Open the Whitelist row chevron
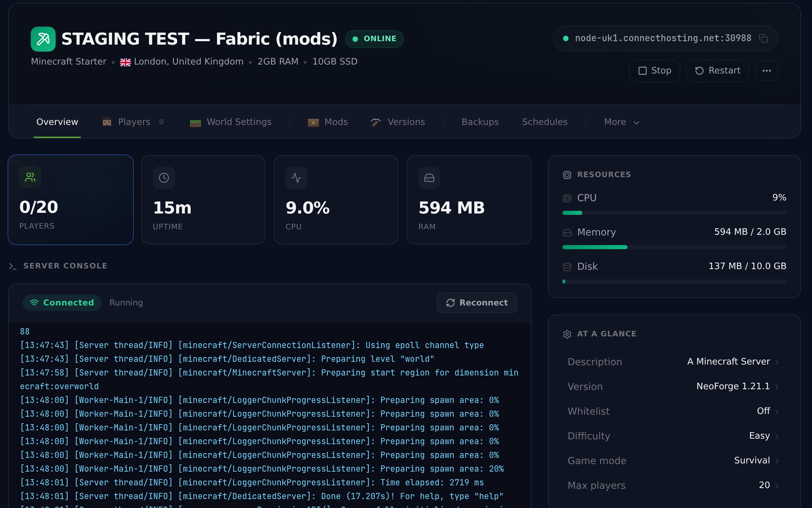This screenshot has width=812, height=508. point(777,412)
